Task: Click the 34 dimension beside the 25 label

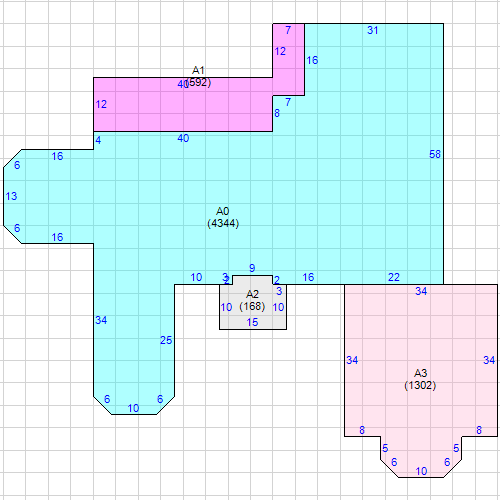Action: point(101,320)
